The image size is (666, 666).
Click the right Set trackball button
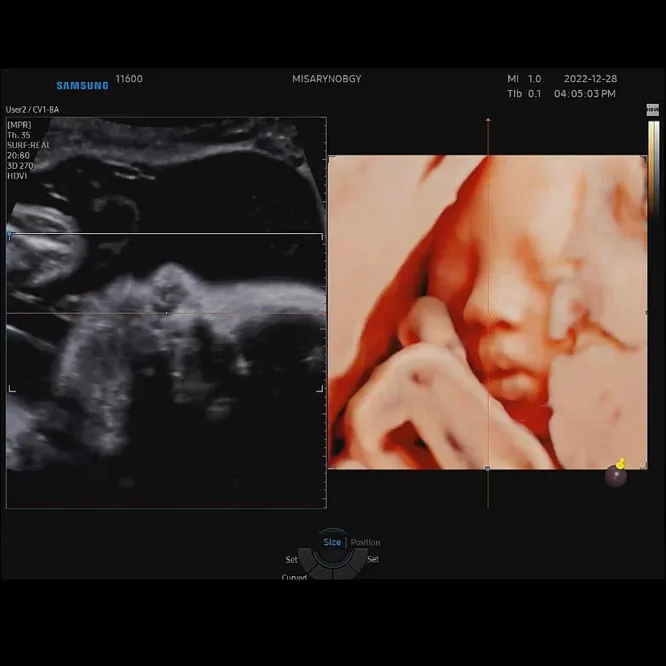[x=373, y=559]
